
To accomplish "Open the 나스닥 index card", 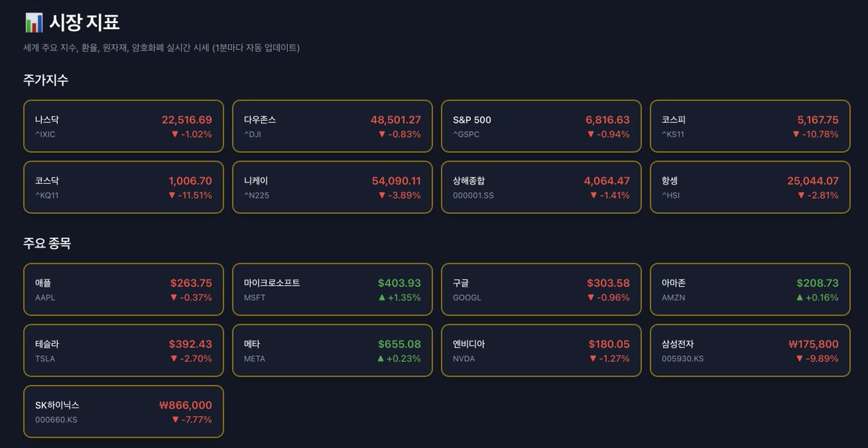I will 123,126.
